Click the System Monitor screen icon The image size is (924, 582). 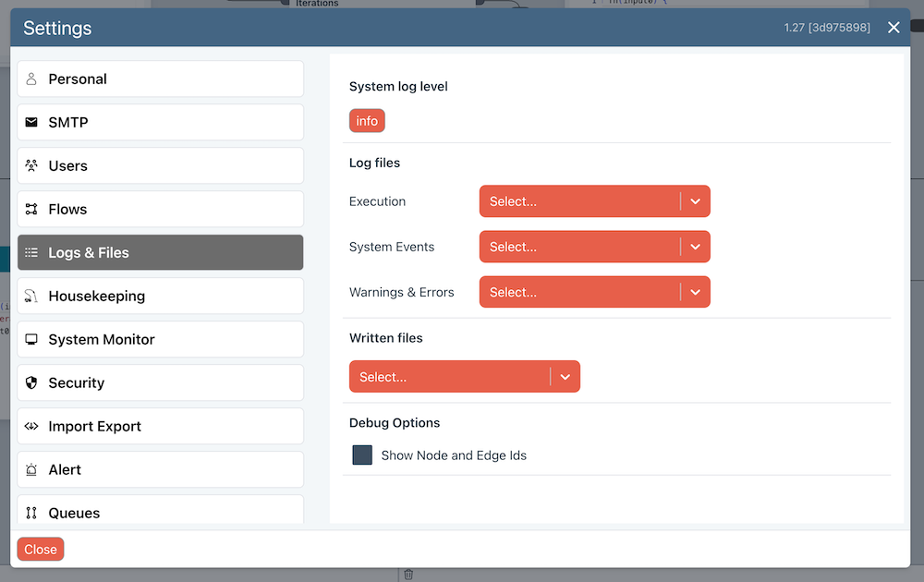[31, 340]
